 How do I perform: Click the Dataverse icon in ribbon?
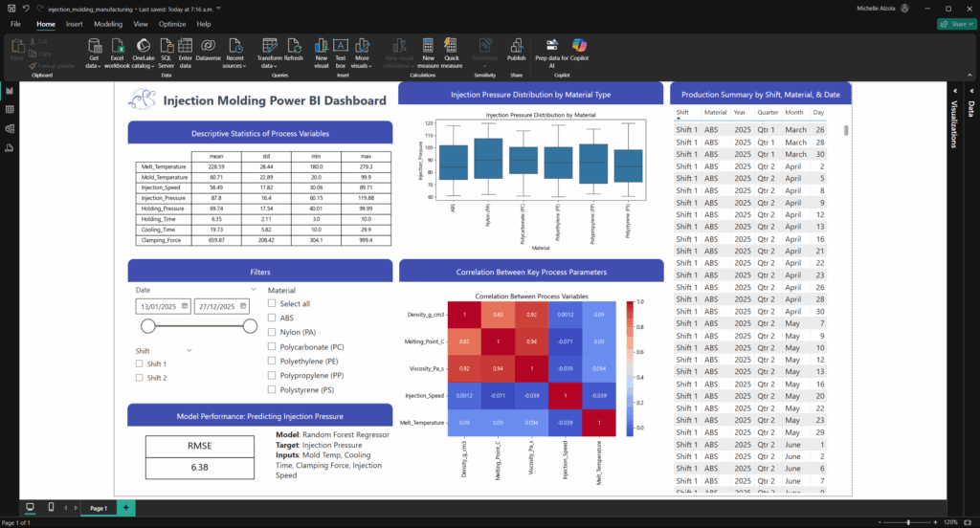coord(208,50)
